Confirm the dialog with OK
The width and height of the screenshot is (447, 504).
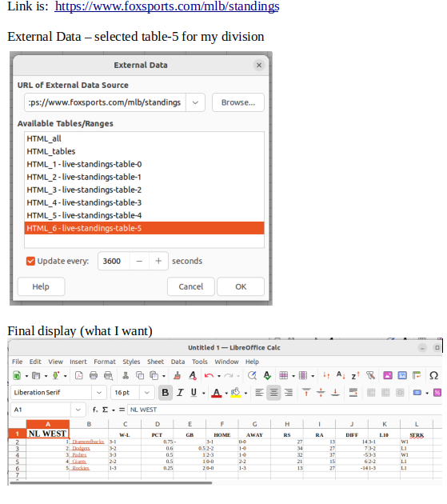point(241,286)
